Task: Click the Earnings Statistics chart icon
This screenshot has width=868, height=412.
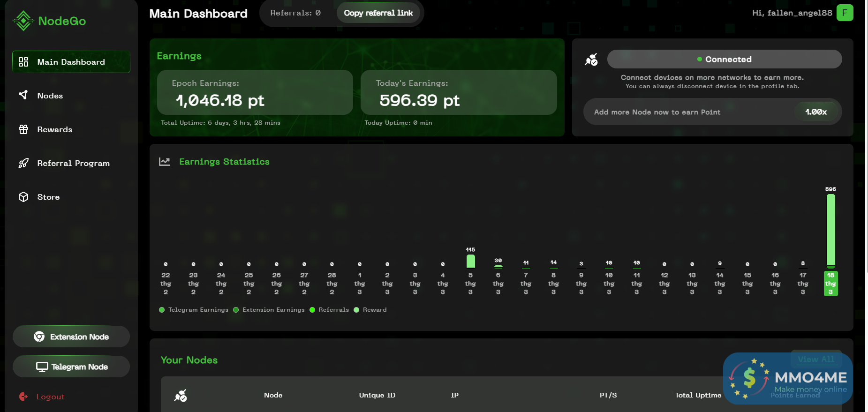Action: click(165, 162)
